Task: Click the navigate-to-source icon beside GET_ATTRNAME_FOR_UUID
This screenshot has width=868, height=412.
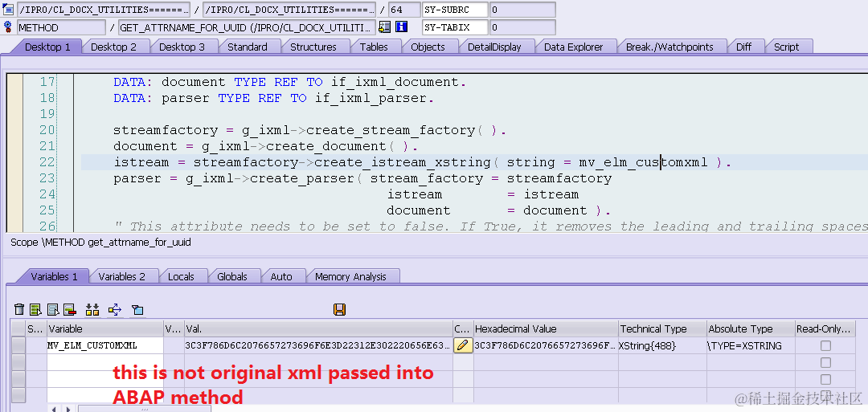Action: tap(385, 27)
